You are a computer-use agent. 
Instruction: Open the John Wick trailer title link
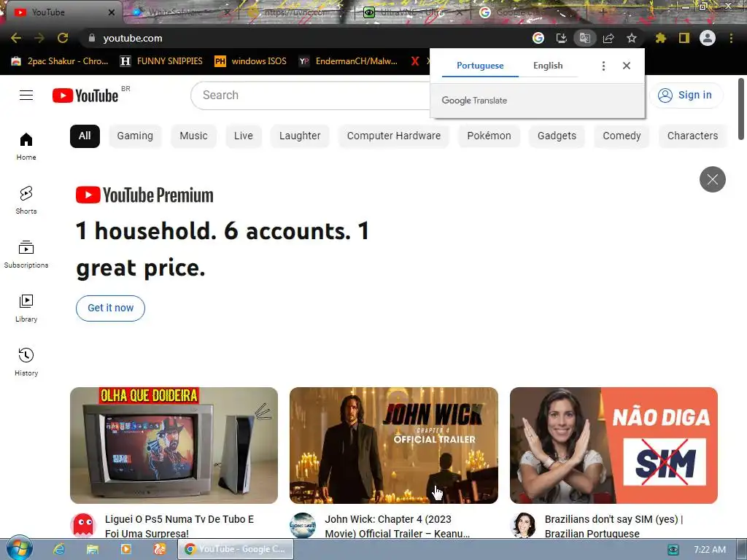(398, 526)
